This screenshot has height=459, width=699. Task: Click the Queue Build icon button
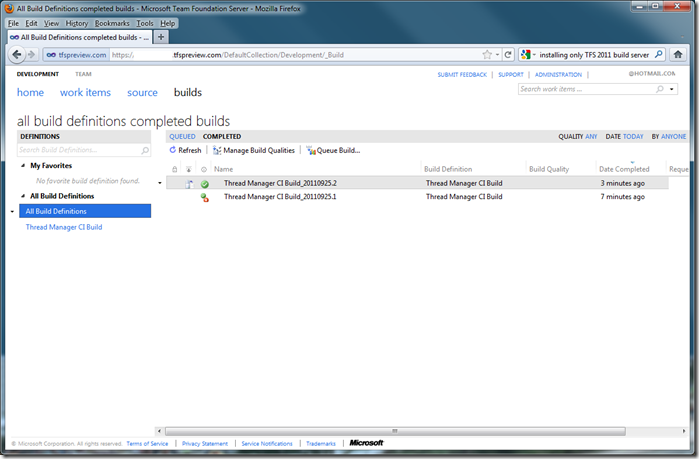[311, 150]
